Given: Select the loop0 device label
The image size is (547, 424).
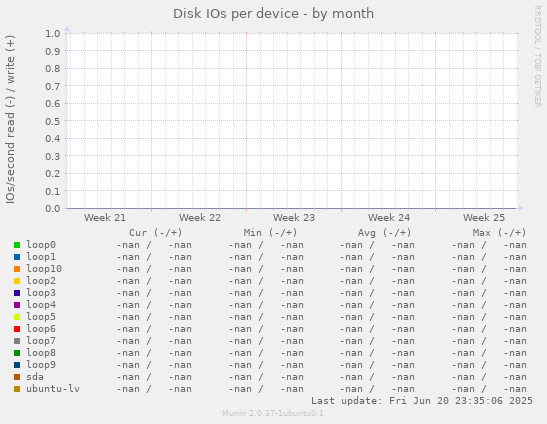Looking at the screenshot, I should (x=41, y=245).
